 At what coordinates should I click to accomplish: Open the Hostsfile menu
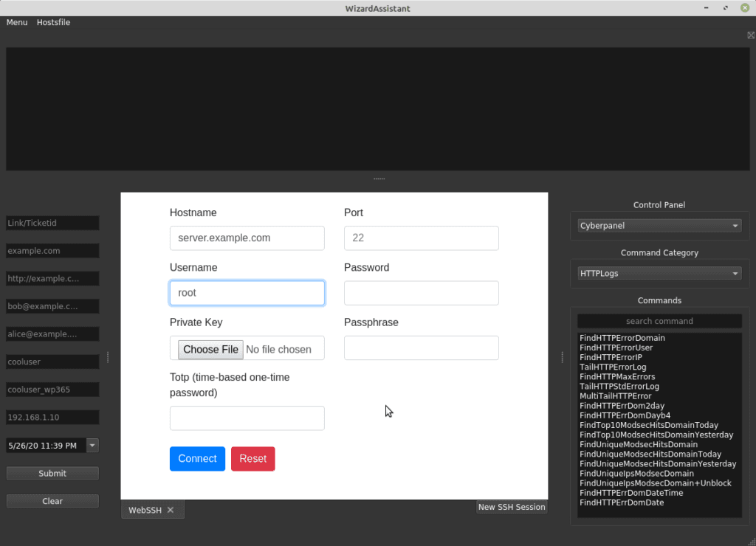(x=53, y=22)
